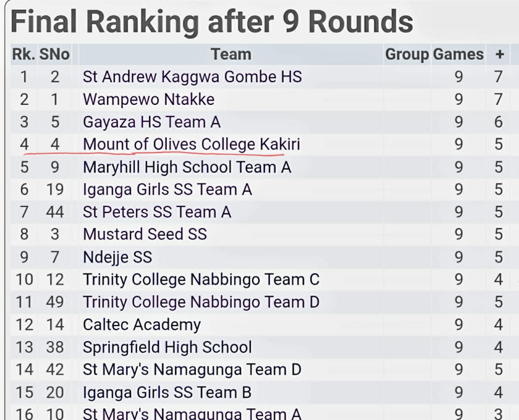Click the Team column header

click(x=231, y=54)
